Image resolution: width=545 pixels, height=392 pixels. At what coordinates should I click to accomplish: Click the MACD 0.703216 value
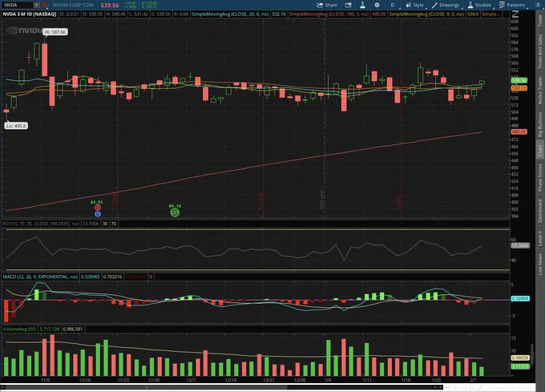point(113,277)
